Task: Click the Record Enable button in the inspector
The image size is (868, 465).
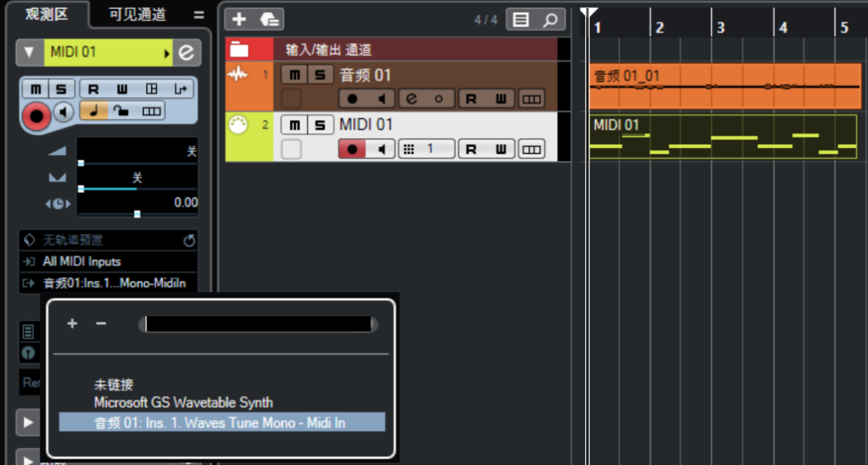Action: point(36,117)
